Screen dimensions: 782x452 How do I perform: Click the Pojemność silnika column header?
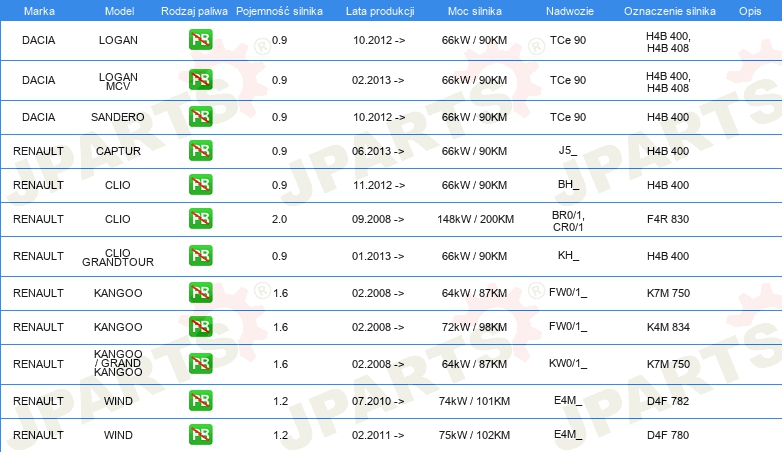click(279, 11)
